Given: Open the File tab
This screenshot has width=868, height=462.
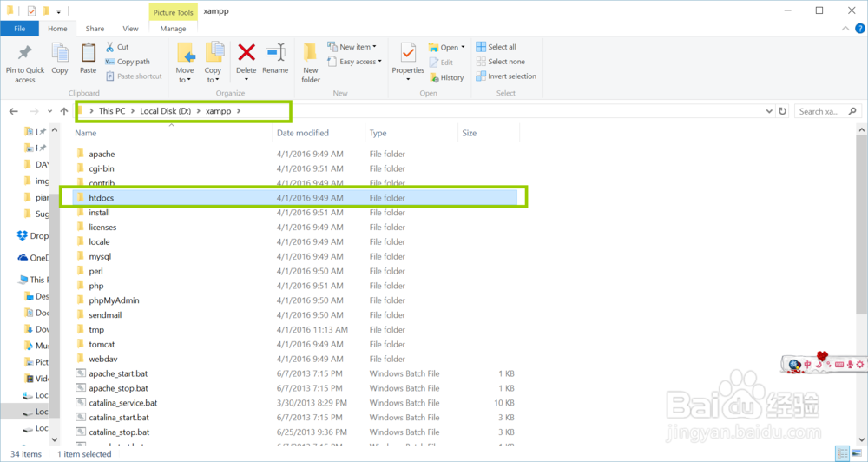Looking at the screenshot, I should 19,29.
